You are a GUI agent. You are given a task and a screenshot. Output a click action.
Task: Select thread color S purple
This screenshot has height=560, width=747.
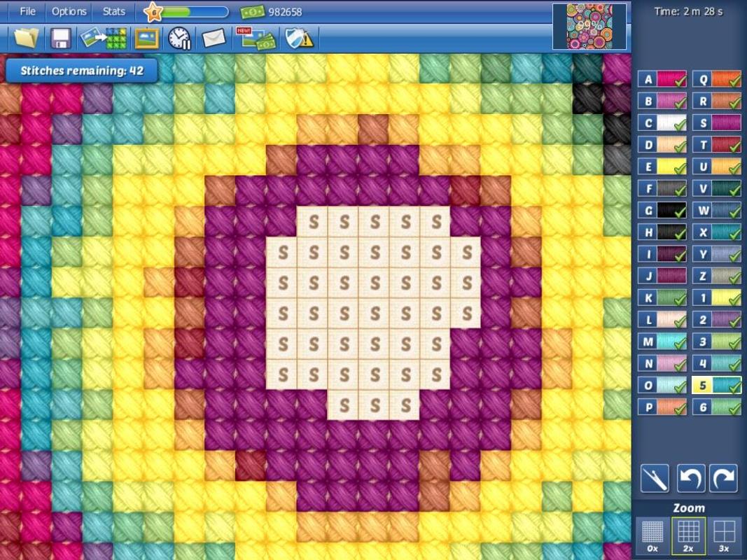click(716, 123)
